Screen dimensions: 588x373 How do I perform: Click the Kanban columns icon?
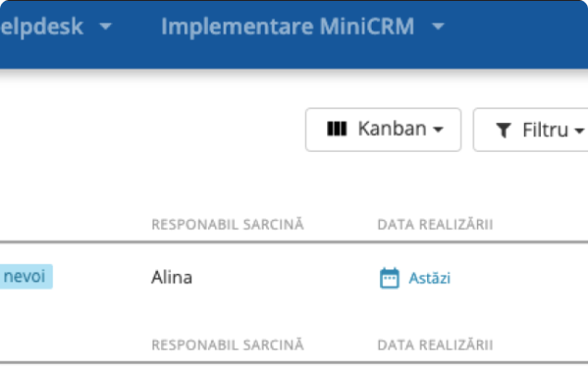click(337, 129)
